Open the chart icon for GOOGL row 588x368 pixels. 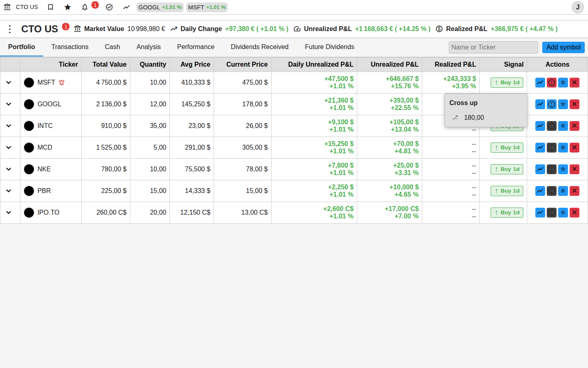540,104
